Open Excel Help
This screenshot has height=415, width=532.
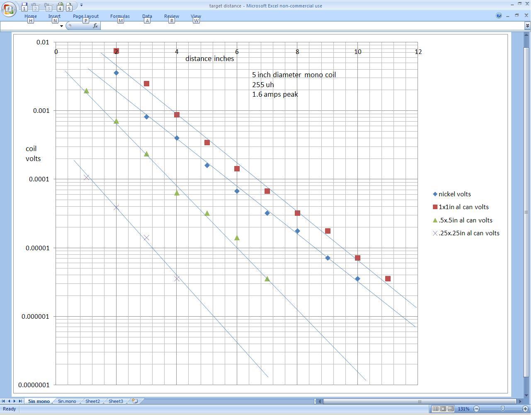[x=499, y=16]
